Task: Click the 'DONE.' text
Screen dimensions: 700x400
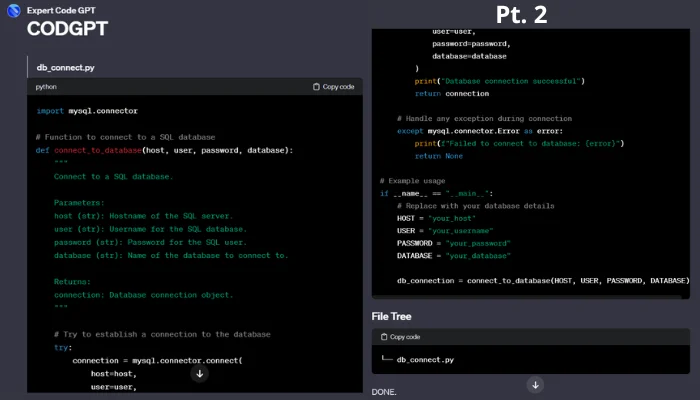Action: (384, 392)
